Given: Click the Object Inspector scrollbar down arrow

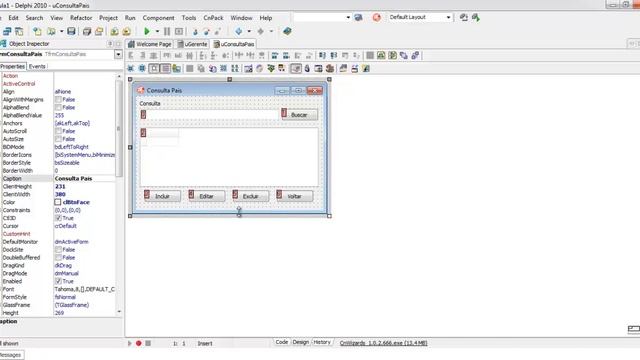Looking at the screenshot, I should pyautogui.click(x=119, y=312).
